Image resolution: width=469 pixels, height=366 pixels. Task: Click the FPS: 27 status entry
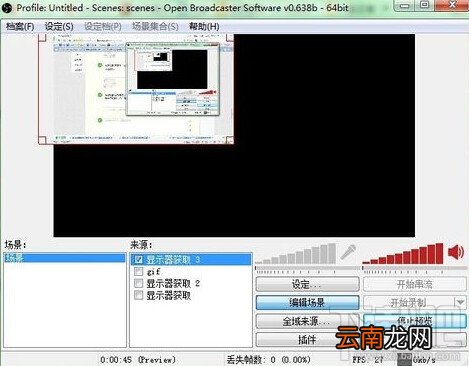click(x=368, y=360)
